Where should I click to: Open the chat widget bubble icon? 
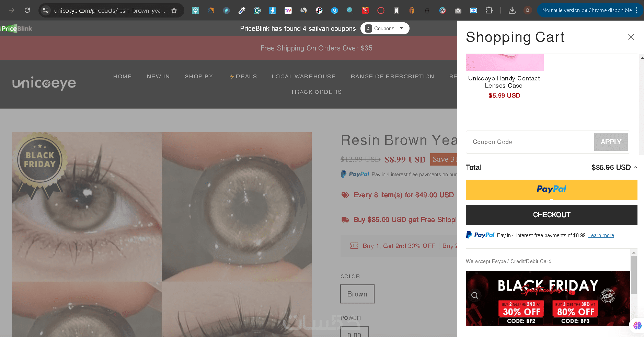(x=637, y=325)
